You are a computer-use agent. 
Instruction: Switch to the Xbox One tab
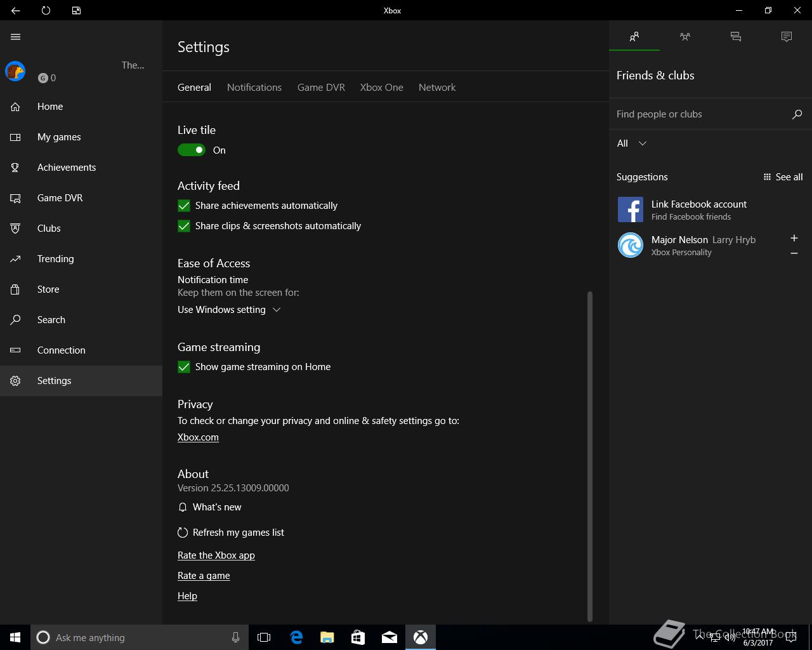pyautogui.click(x=382, y=88)
